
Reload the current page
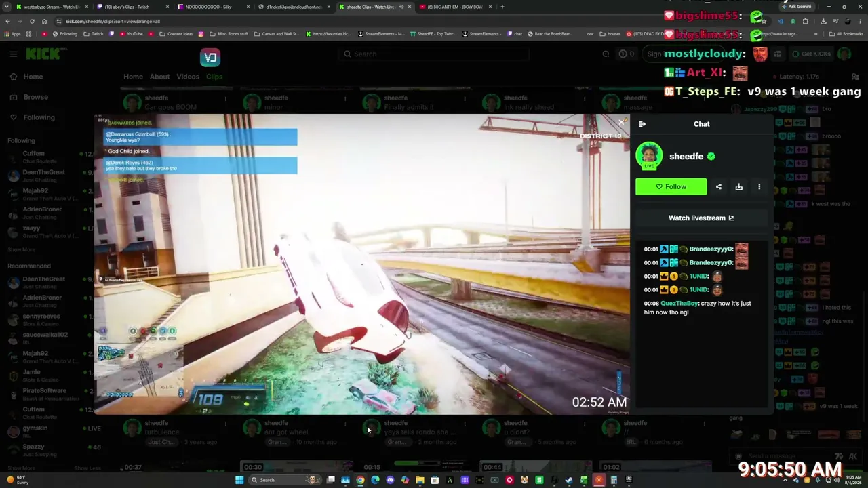click(x=32, y=21)
